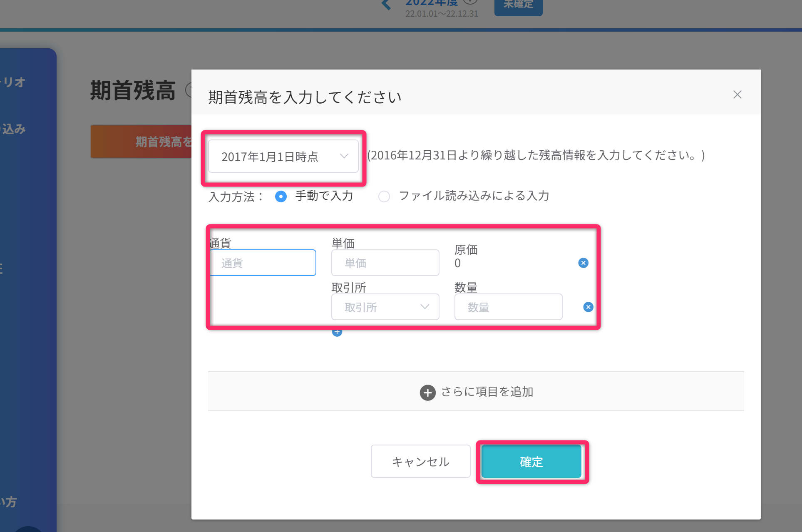This screenshot has width=802, height=532.
Task: Open the 2017年1月1日時点 date dropdown
Action: point(283,156)
